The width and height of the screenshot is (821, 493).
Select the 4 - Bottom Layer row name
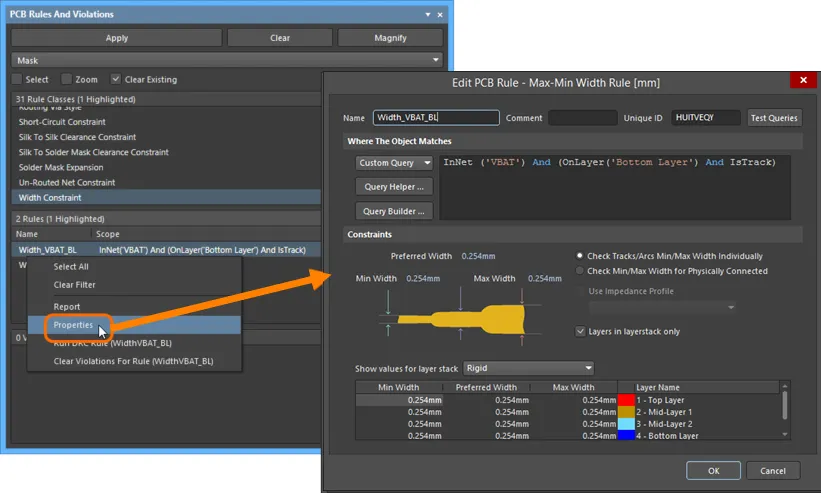pyautogui.click(x=667, y=435)
